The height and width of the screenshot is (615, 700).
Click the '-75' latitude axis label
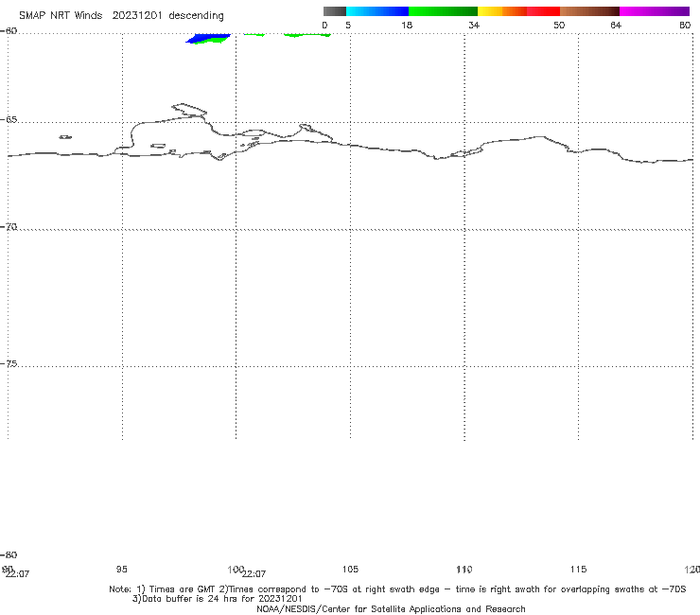tap(9, 363)
